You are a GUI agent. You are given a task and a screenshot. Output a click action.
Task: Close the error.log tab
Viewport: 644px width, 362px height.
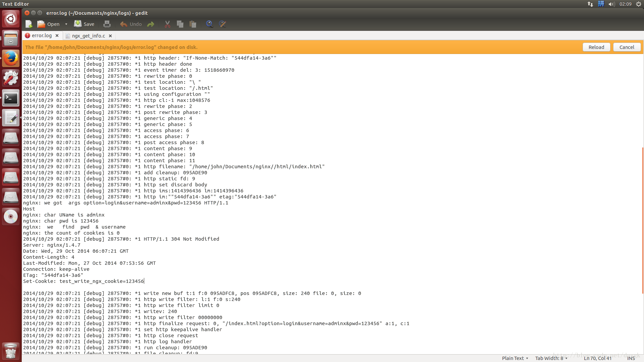(57, 36)
